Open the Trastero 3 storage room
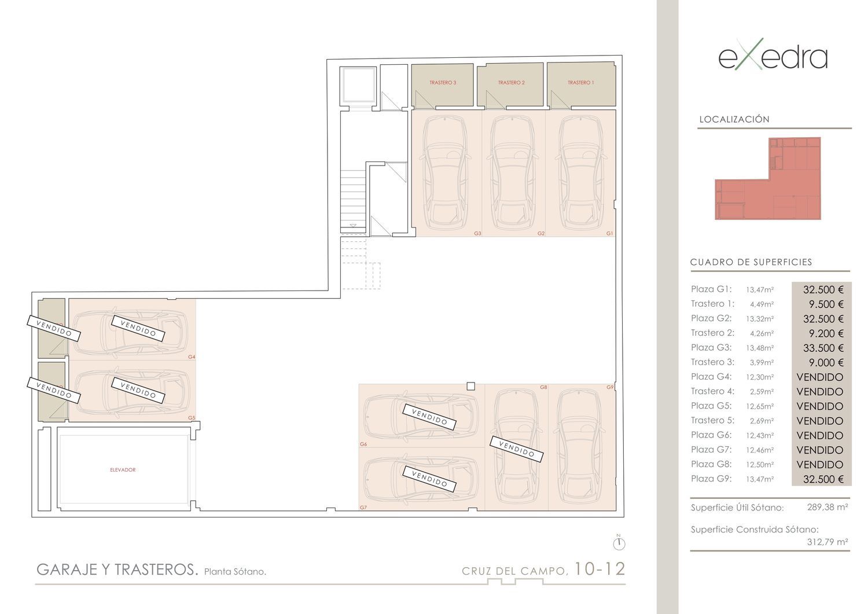 tap(443, 83)
